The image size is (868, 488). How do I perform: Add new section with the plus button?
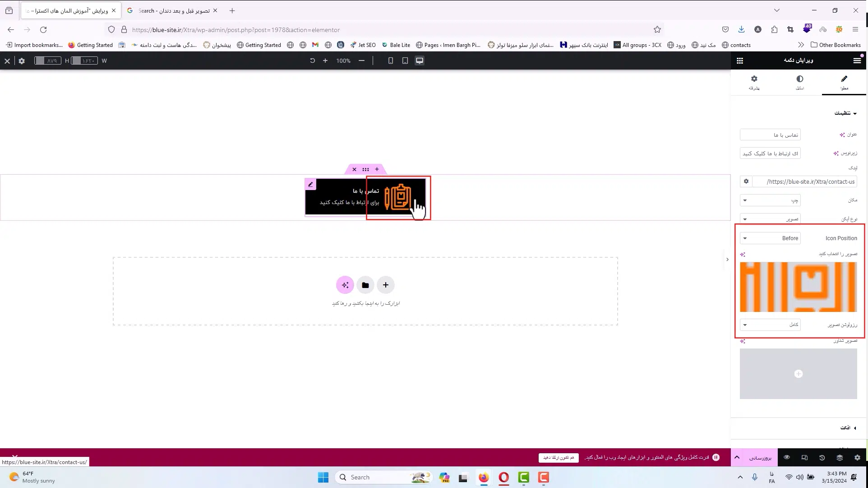386,285
